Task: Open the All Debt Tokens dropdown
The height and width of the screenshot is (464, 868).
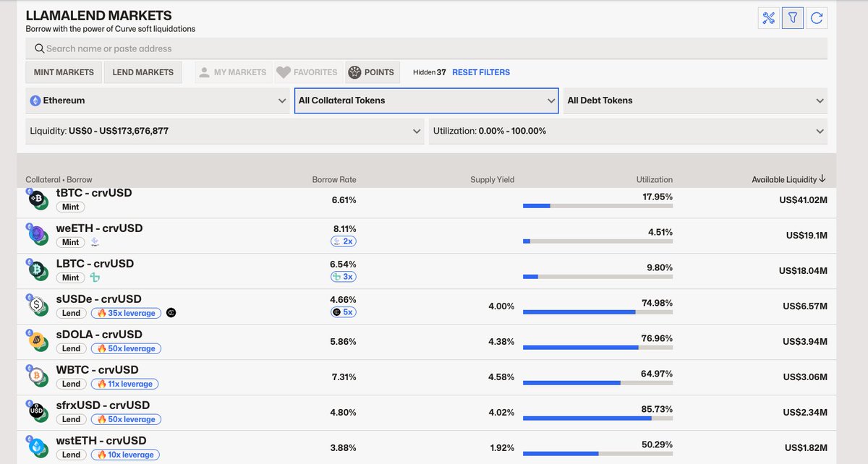Action: point(695,100)
